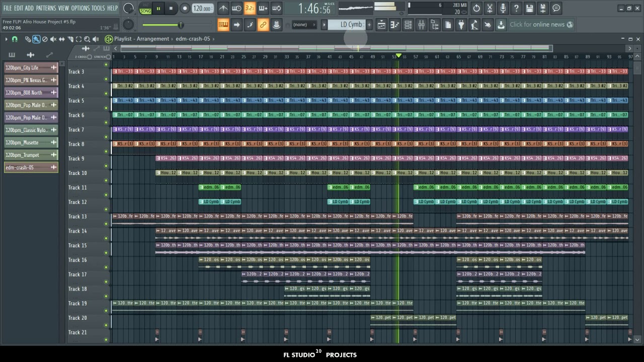Click the multilink to controllers icon
The height and width of the screenshot is (362, 644).
(276, 25)
